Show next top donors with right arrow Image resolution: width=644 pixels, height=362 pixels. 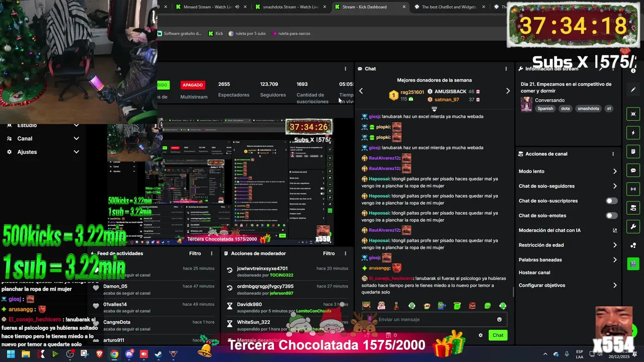pos(508,91)
